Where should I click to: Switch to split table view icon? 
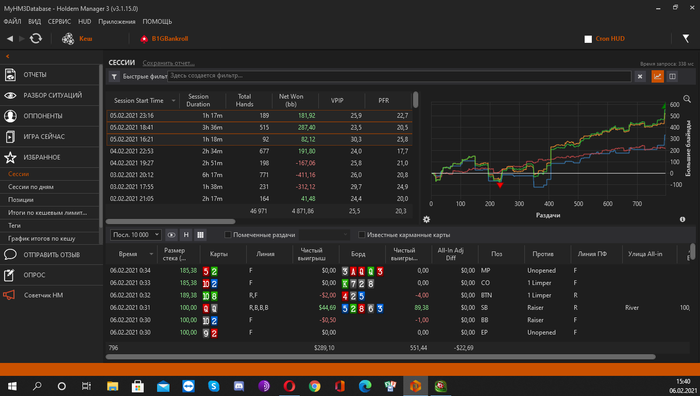[672, 76]
